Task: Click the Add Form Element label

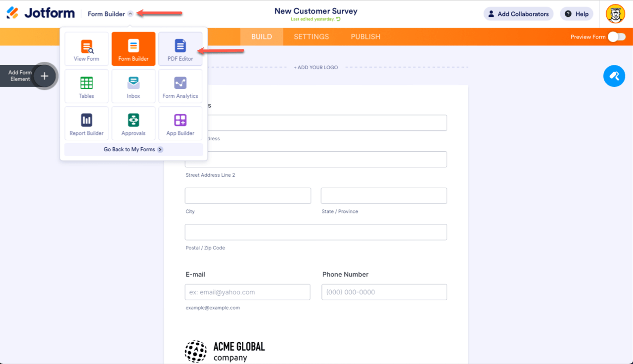Action: (x=20, y=76)
